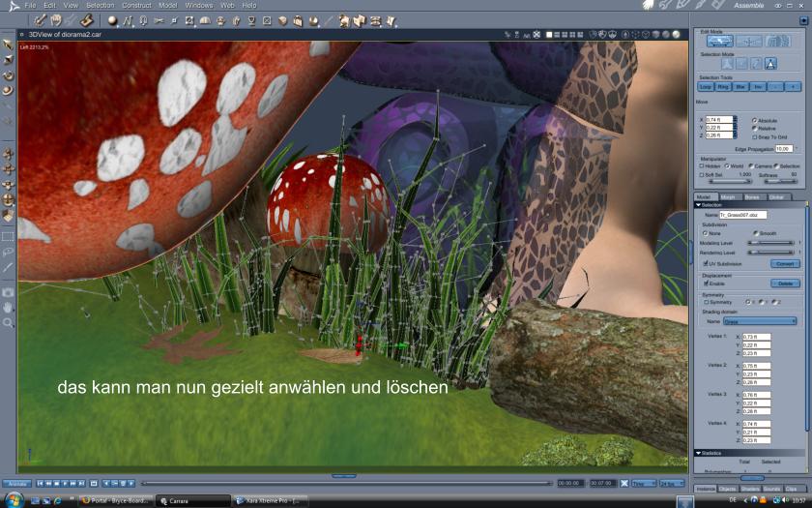Select the scissors cut tool icon
Image resolution: width=812 pixels, height=508 pixels.
[159, 20]
